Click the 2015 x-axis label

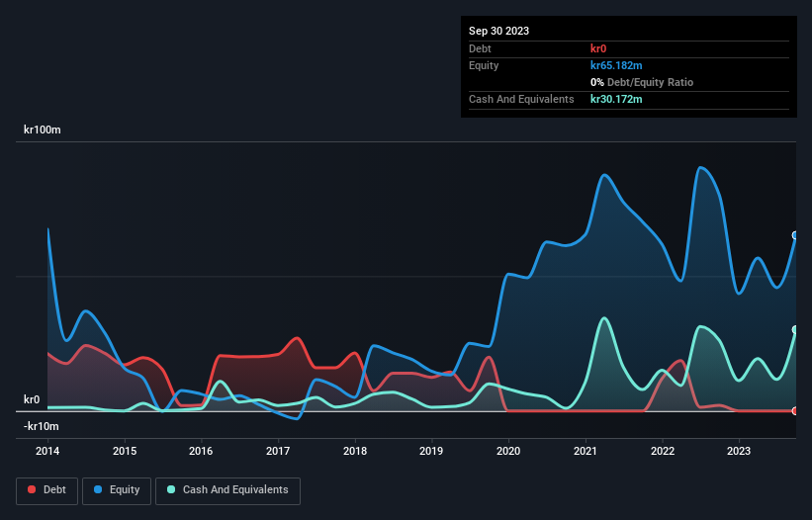[x=125, y=451]
